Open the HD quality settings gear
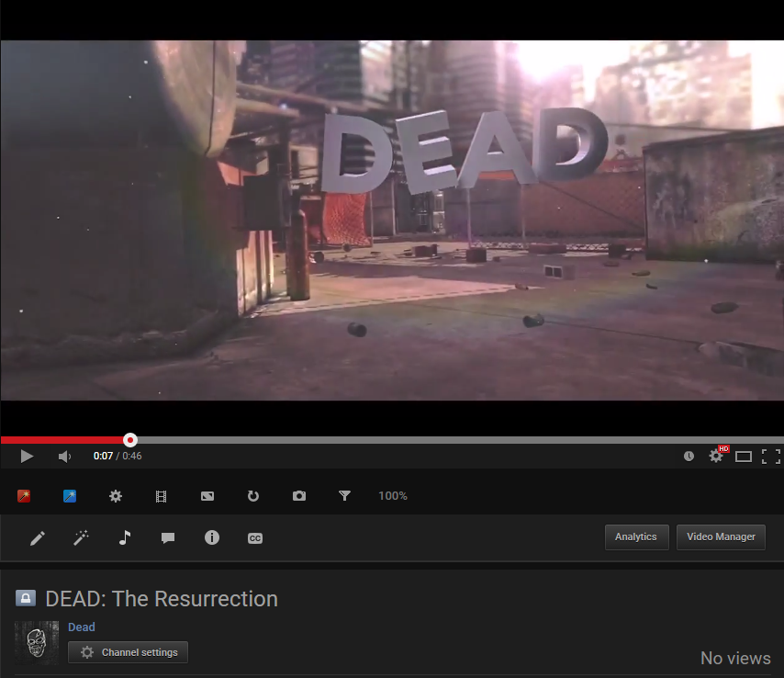The image size is (784, 678). tap(716, 456)
